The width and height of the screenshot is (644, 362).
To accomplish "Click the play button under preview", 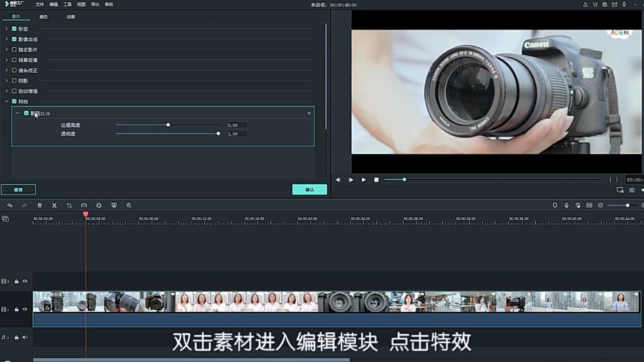I will [x=363, y=179].
